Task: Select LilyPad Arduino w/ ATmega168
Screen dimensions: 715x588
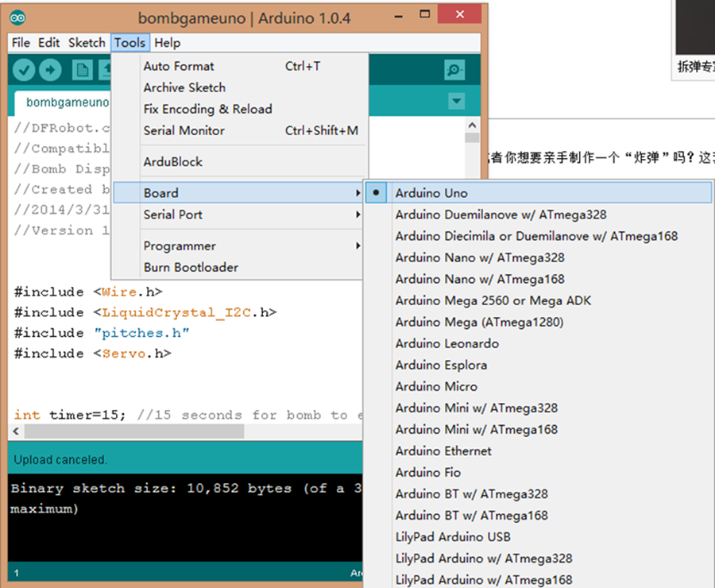Action: (x=539, y=579)
